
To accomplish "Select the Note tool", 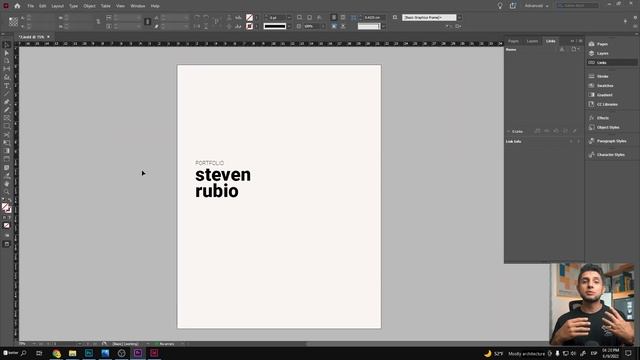I will [x=7, y=167].
